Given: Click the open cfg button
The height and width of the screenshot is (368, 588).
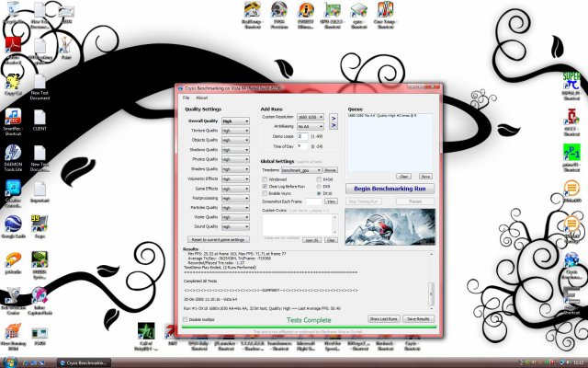Looking at the screenshot, I should (312, 240).
